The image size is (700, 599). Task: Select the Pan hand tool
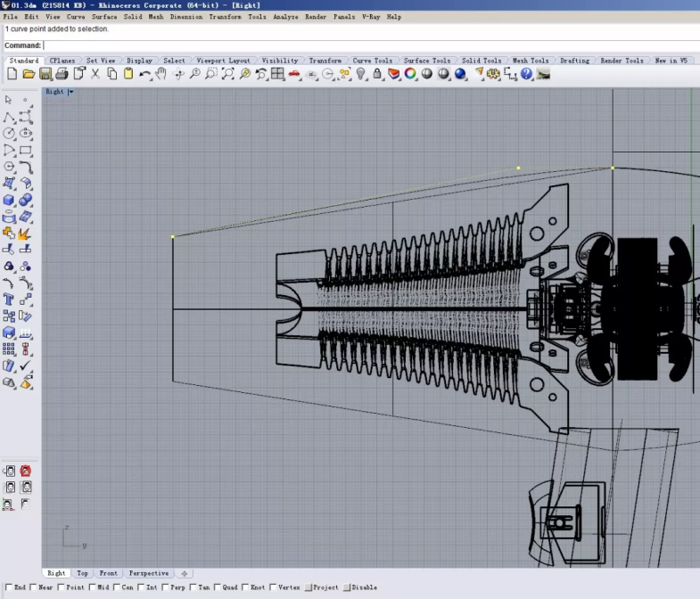(x=161, y=74)
